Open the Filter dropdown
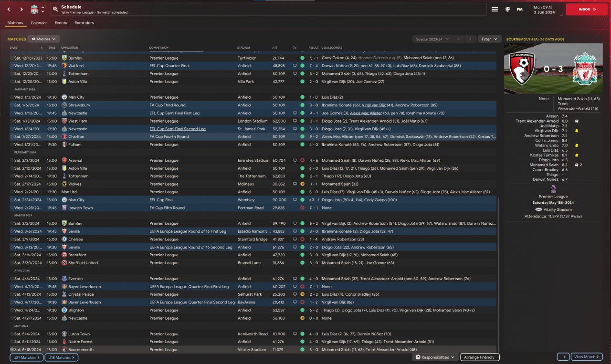 click(490, 39)
